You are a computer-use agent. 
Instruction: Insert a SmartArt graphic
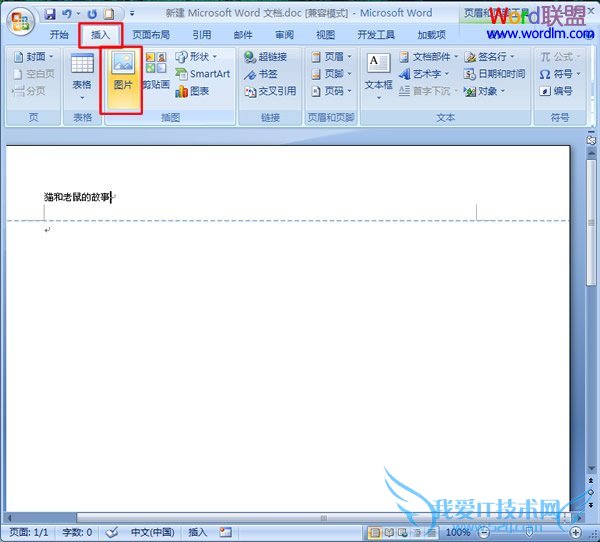202,73
